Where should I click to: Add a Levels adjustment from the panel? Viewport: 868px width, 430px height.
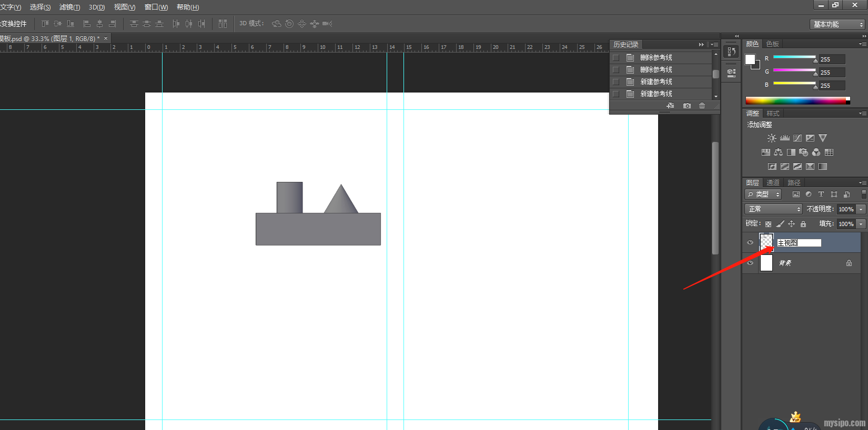click(784, 138)
